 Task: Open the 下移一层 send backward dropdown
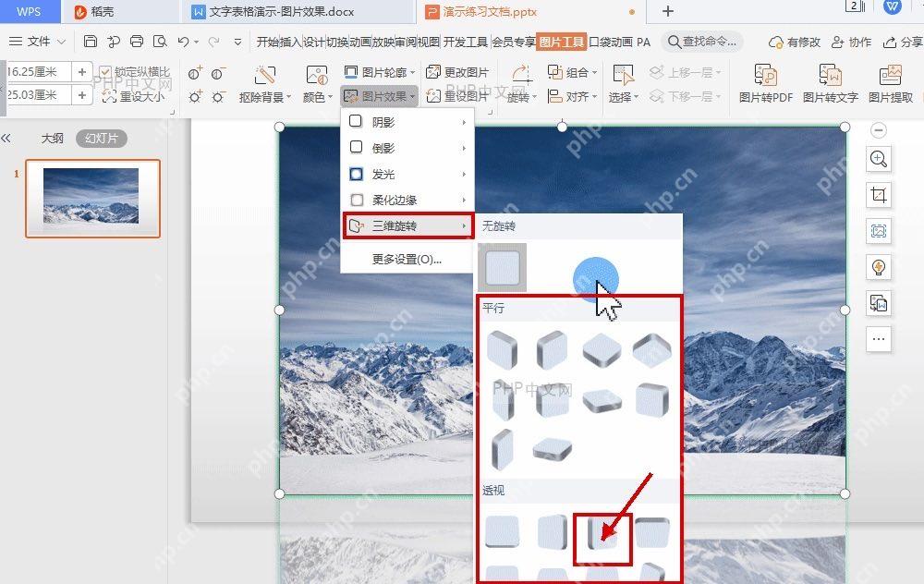tap(686, 96)
